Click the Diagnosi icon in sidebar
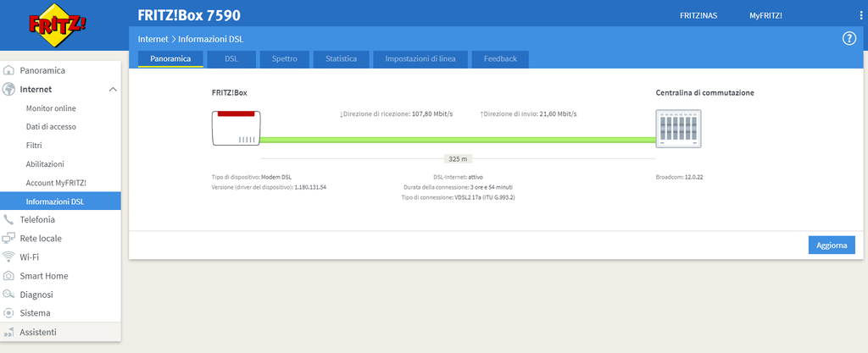The height and width of the screenshot is (353, 868). point(8,295)
